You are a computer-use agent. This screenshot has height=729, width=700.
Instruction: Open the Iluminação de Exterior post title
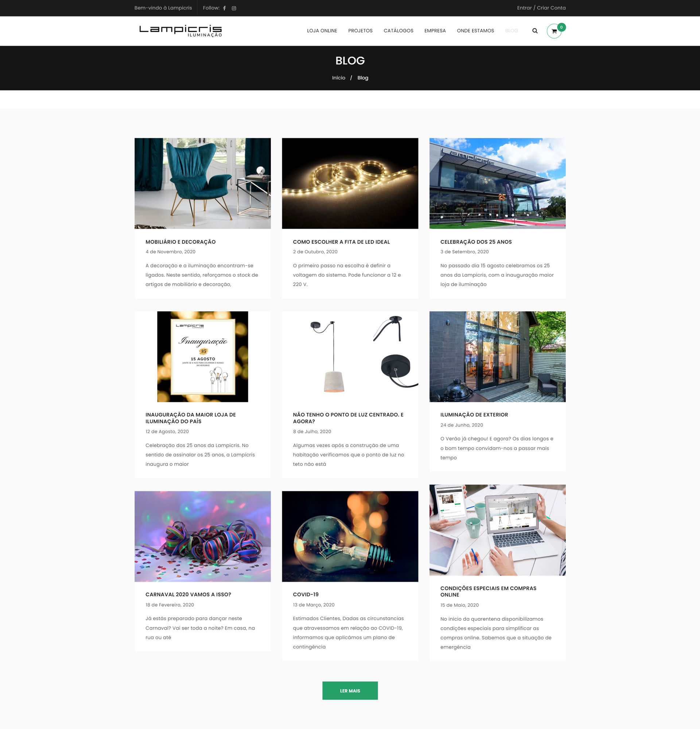pyautogui.click(x=474, y=415)
